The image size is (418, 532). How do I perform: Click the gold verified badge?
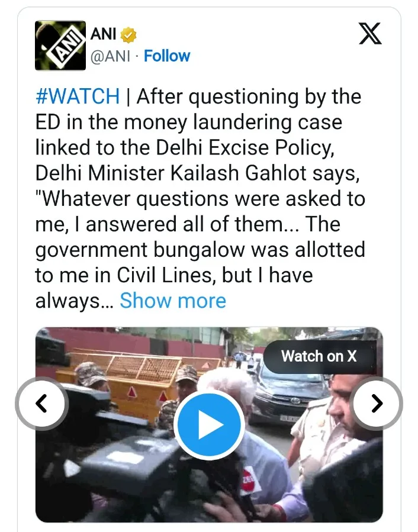[128, 34]
